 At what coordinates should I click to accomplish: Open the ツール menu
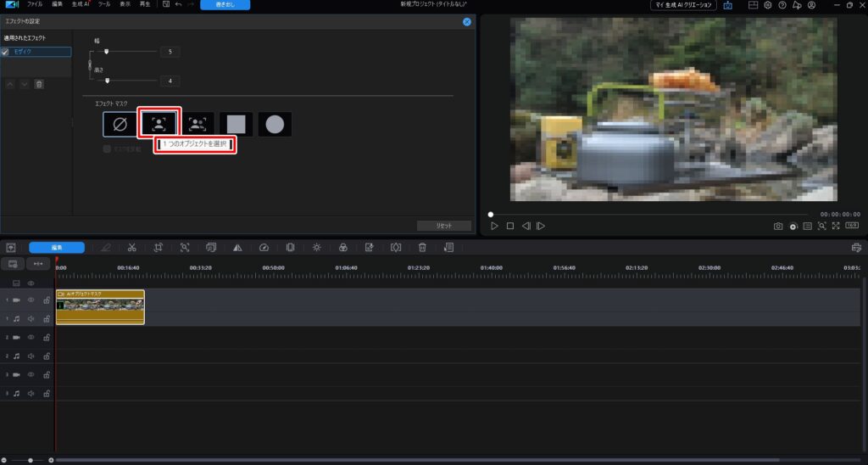click(103, 4)
